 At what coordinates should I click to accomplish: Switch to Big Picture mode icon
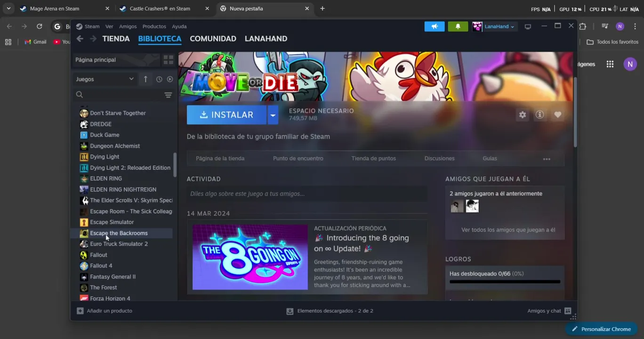tap(528, 27)
